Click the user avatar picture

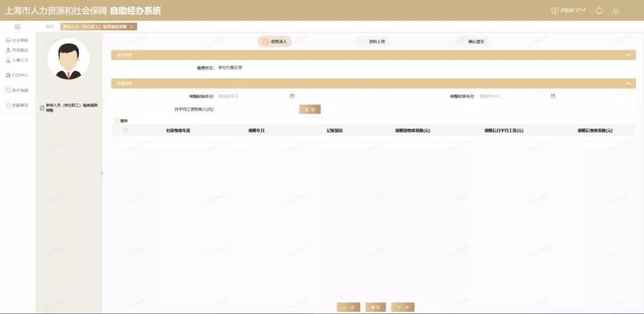click(x=68, y=60)
